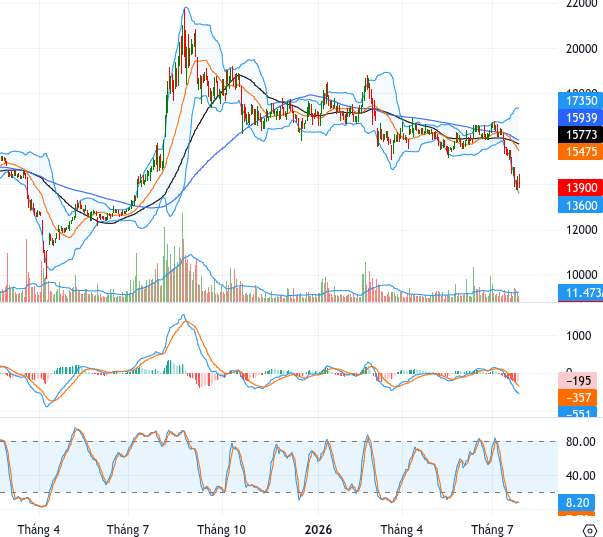Select the MACD histogram value -195
Screen dimensions: 603x537
click(577, 380)
